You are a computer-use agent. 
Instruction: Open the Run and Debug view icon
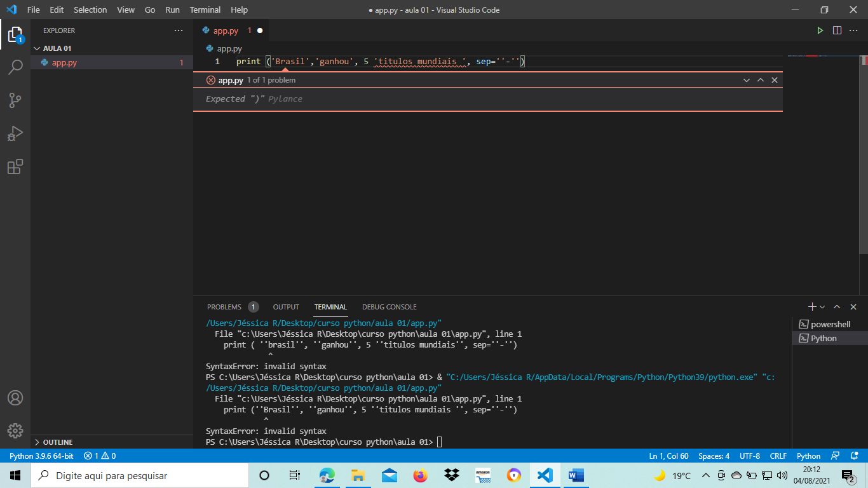pyautogui.click(x=15, y=133)
